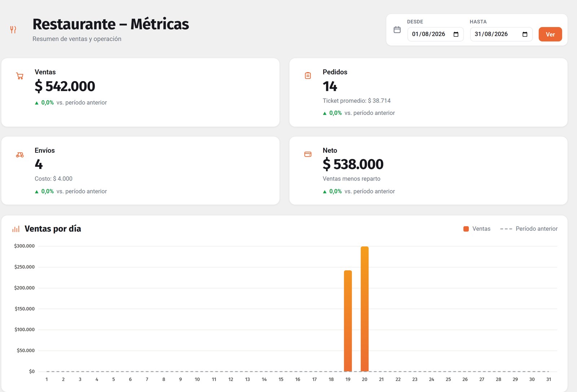The image size is (577, 392).
Task: Click the dashed Período anterior legend marker
Action: [x=506, y=229]
